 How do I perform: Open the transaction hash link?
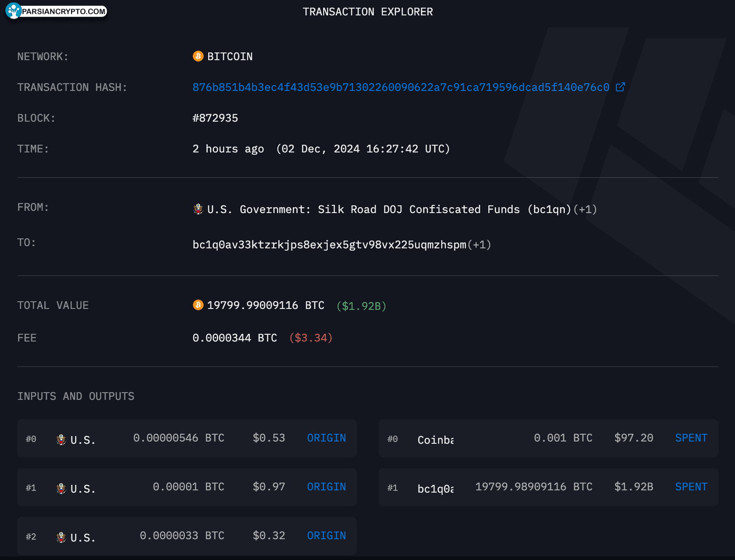click(401, 87)
